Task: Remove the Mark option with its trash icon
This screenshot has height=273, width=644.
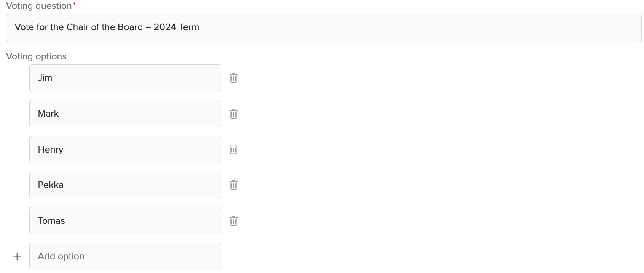Action: [x=233, y=114]
